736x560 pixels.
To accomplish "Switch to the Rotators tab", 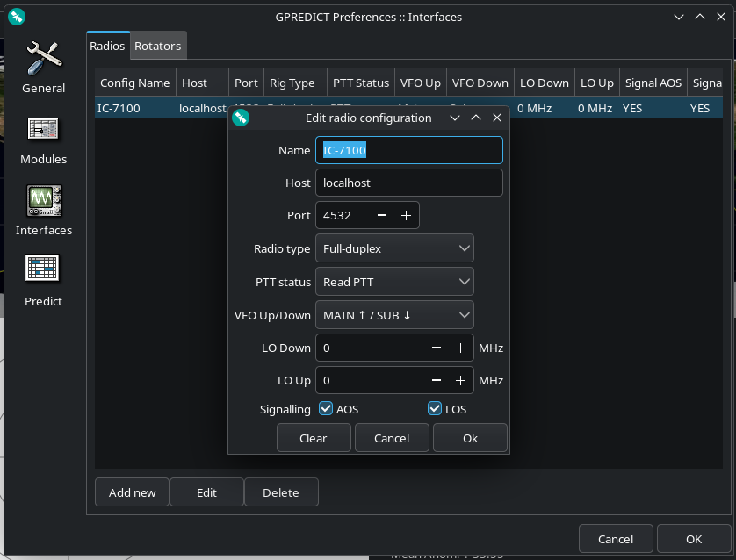I will coord(158,46).
